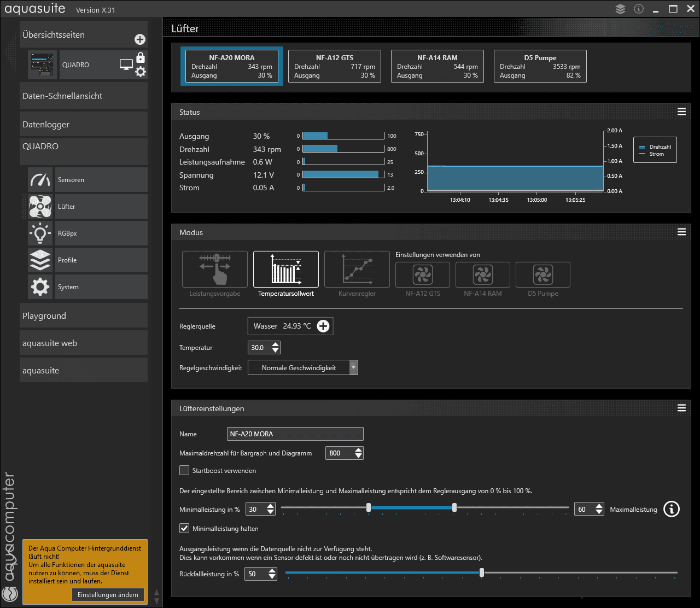This screenshot has width=700, height=608.
Task: Increase Maximalleistung with up arrow
Action: coord(599,506)
